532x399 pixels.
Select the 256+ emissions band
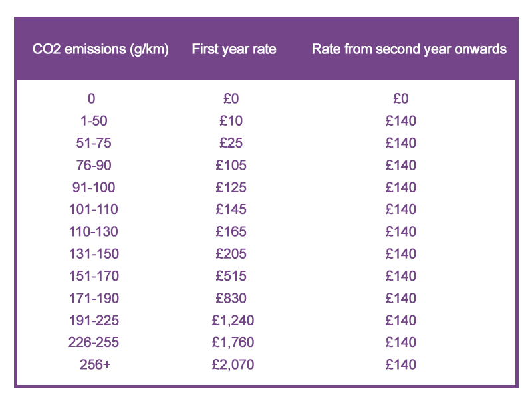pos(92,364)
